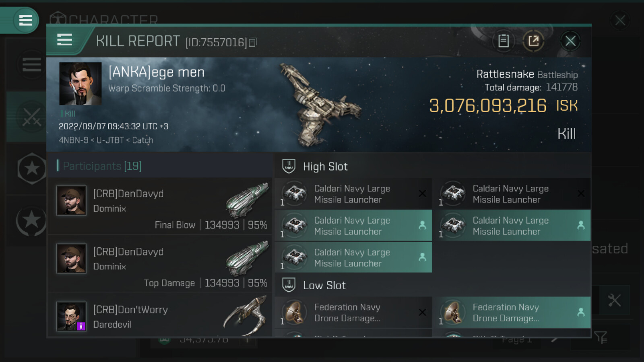The image size is (644, 362).
Task: Select dropped Federation Navy Drone Damage module
Action: coord(511,313)
